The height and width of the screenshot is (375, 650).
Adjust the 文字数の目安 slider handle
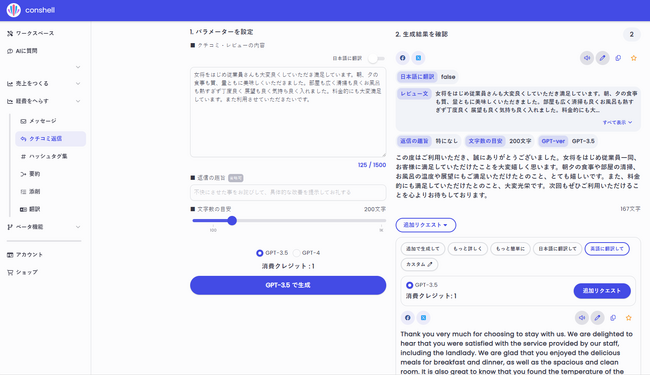(232, 220)
